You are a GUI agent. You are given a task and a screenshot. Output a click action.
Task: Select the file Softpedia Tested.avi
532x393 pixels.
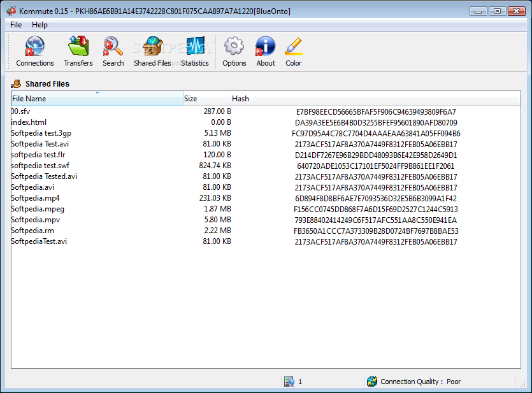tap(44, 176)
